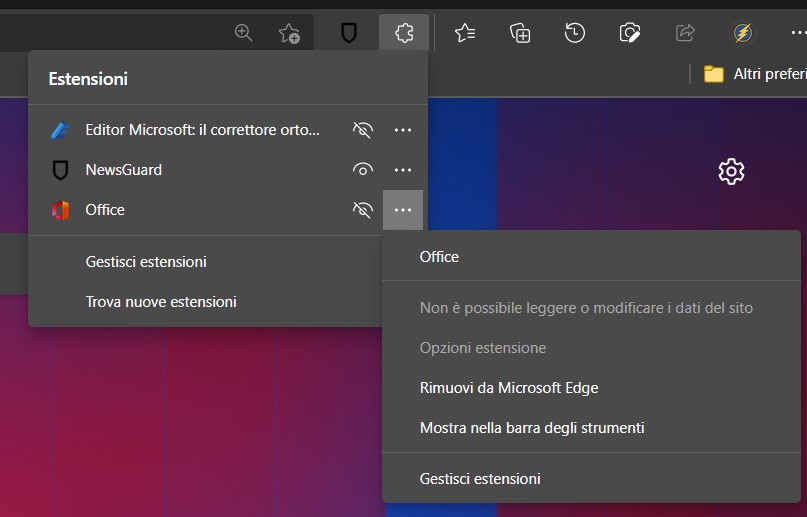This screenshot has height=517, width=807.
Task: Open more actions for Editor Microsoft extension
Action: 402,130
